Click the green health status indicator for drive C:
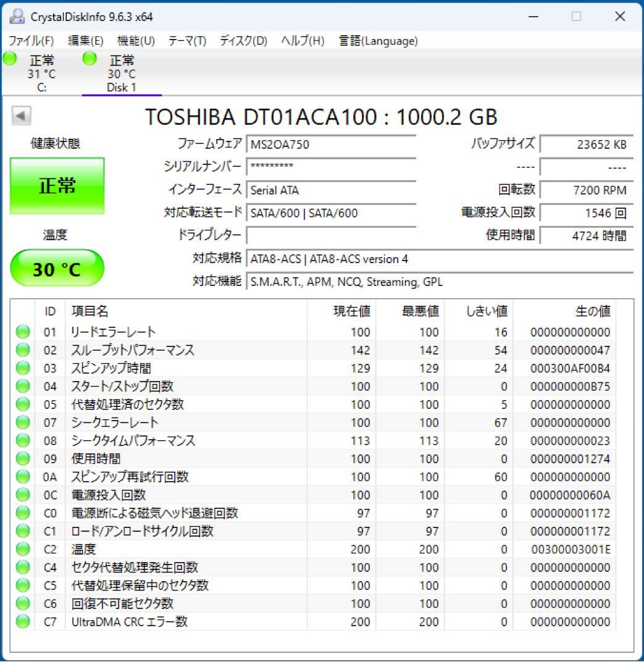This screenshot has height=667, width=644. [9, 58]
